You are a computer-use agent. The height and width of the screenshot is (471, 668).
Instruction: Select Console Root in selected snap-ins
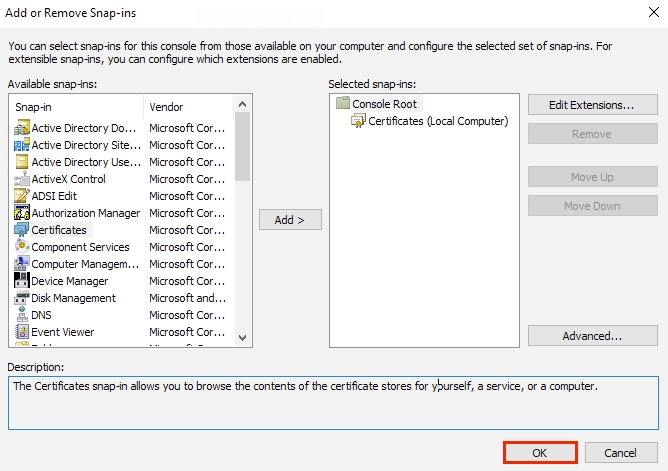point(385,104)
